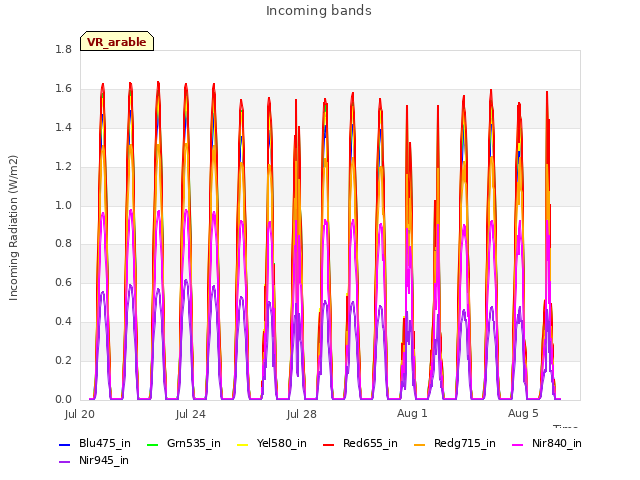Click the Nir945_in purple legend swatch
The height and width of the screenshot is (480, 640).
click(65, 462)
